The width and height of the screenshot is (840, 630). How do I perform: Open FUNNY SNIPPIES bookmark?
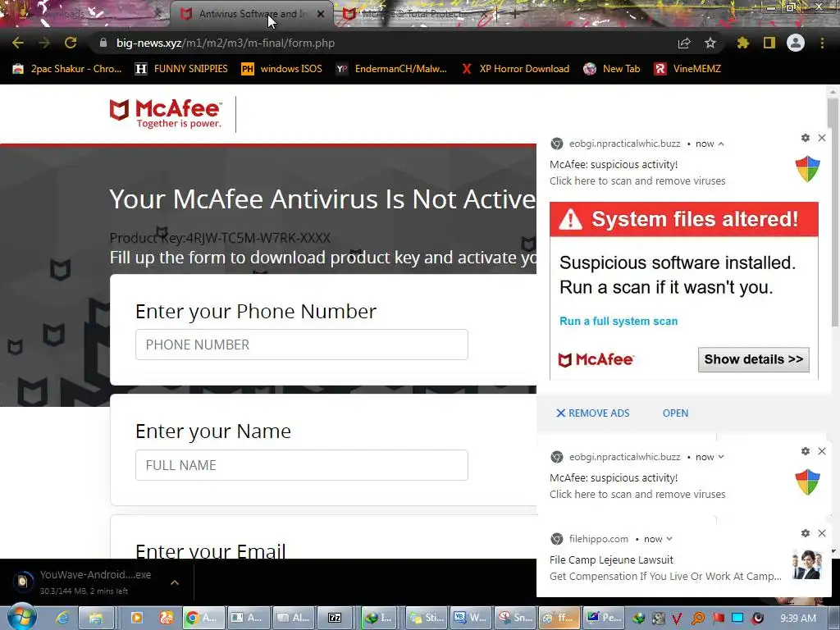click(181, 69)
